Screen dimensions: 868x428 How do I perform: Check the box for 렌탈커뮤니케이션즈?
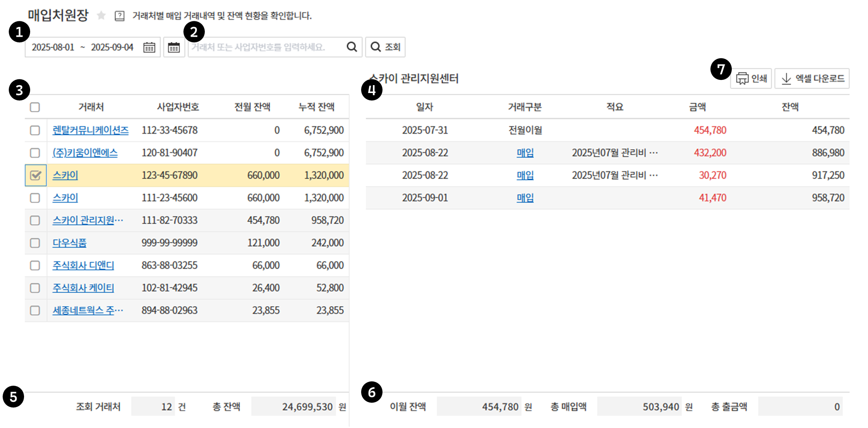point(35,130)
